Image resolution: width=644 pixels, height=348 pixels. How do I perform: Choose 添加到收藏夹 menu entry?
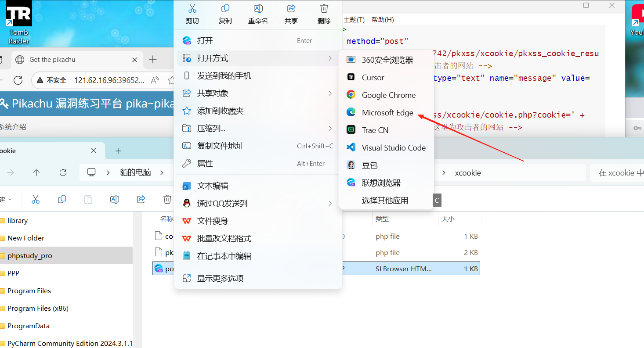[x=258, y=111]
